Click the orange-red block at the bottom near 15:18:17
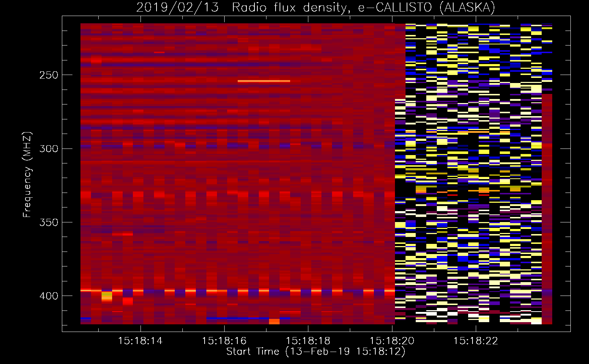This screenshot has width=589, height=364. (x=274, y=321)
